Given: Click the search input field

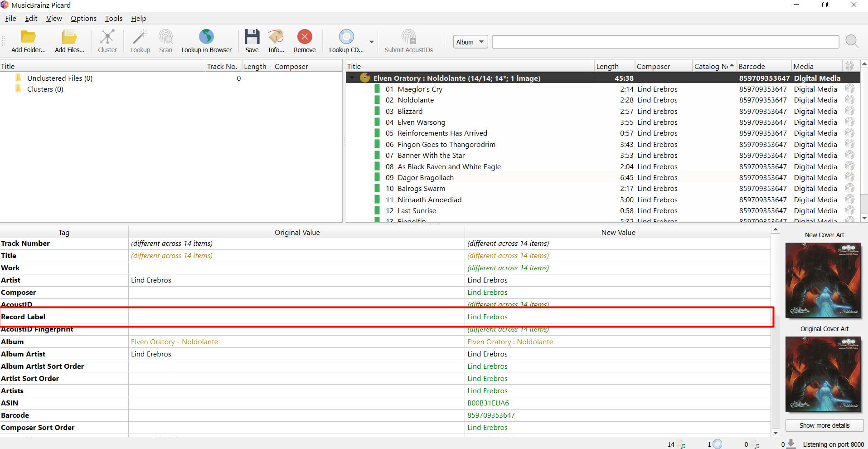Looking at the screenshot, I should [x=665, y=42].
